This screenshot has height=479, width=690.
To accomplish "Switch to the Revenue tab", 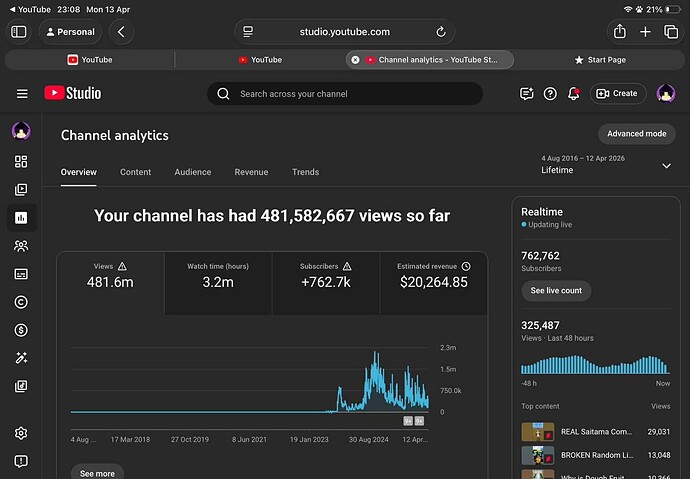I will click(251, 172).
